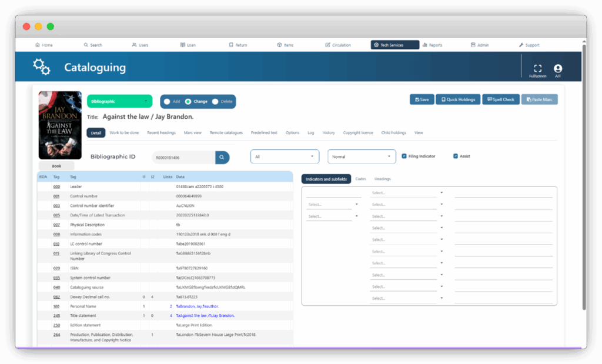Screen dimensions: 602x364
Task: Click the Quick Holdings button
Action: [458, 99]
